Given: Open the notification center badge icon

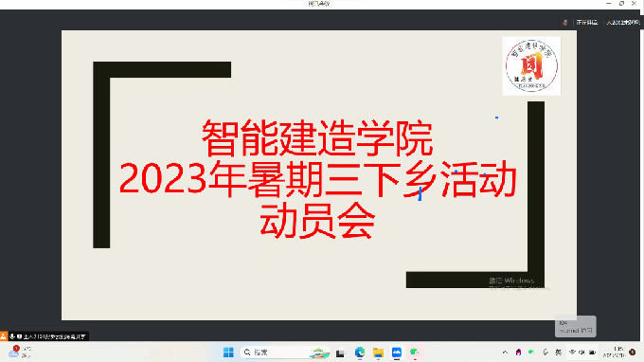Looking at the screenshot, I should pos(633,353).
